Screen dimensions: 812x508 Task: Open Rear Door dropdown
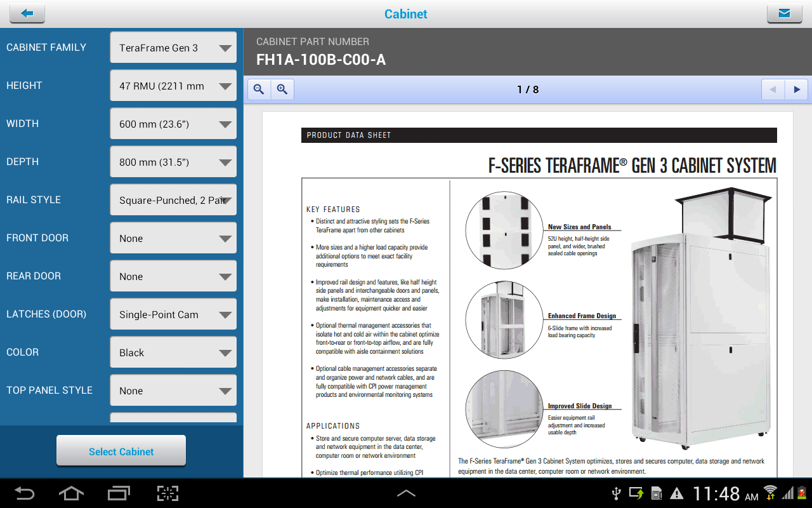coord(173,276)
